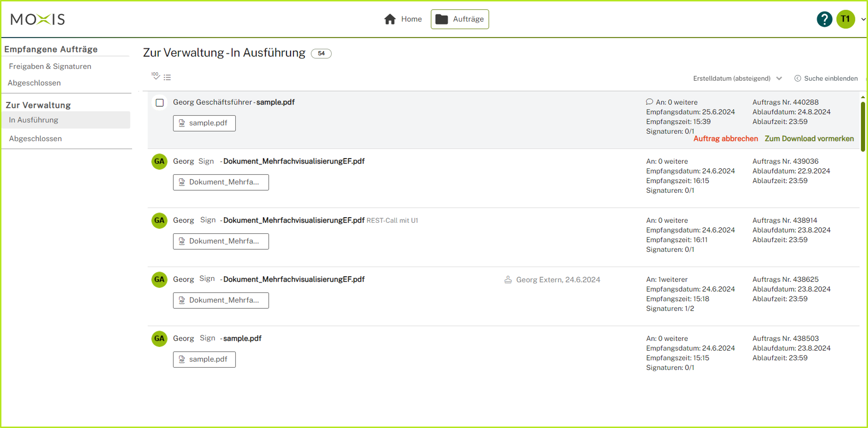Click the select-100 checkmark icon
Image resolution: width=868 pixels, height=428 pixels.
(x=155, y=76)
